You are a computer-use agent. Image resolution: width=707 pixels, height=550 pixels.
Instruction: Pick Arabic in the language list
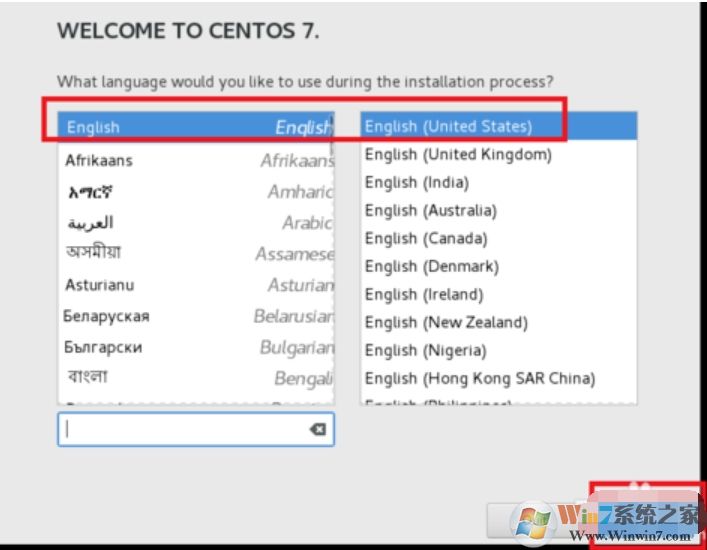tap(195, 222)
